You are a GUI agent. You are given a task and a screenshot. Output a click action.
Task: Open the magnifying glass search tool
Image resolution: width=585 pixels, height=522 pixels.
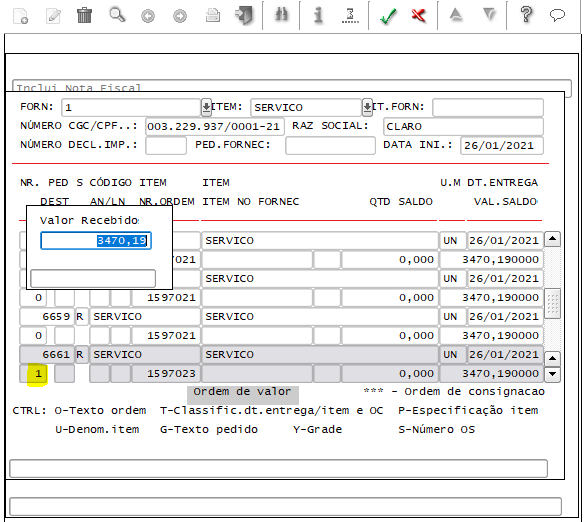click(x=117, y=15)
